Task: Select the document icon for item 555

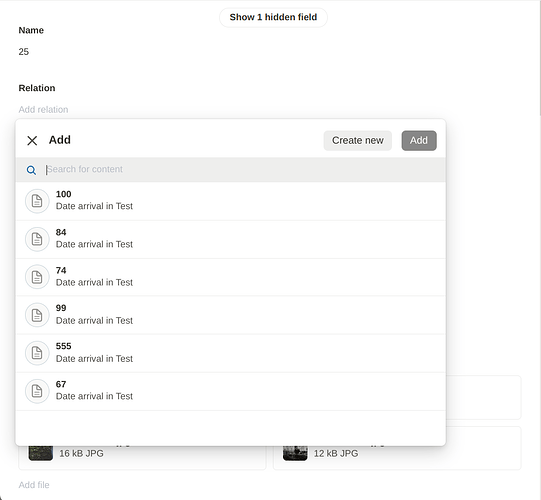Action: (37, 353)
